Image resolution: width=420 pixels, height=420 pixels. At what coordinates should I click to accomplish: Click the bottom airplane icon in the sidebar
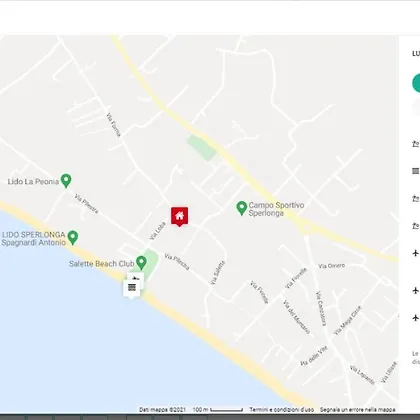pos(416,318)
